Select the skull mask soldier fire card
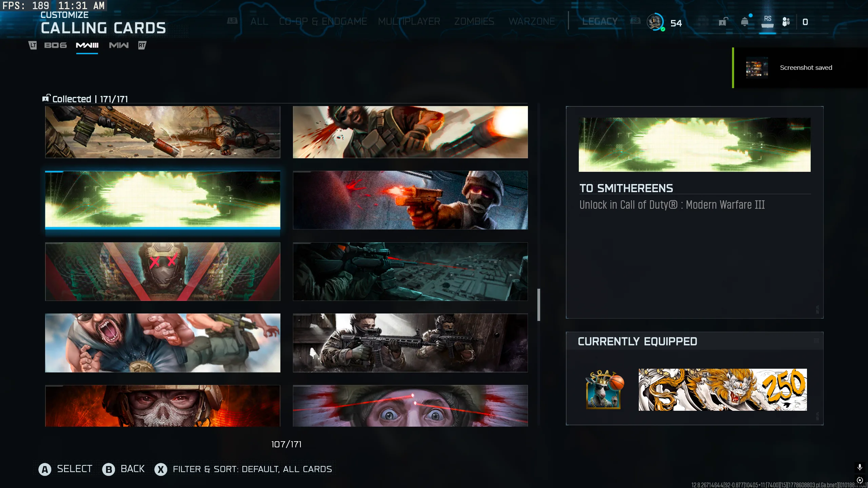The height and width of the screenshot is (488, 868). coord(163,406)
